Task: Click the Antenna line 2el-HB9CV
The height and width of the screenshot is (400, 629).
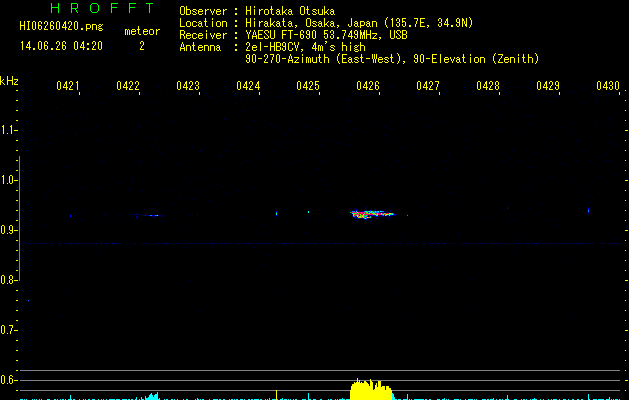Action: (x=305, y=47)
